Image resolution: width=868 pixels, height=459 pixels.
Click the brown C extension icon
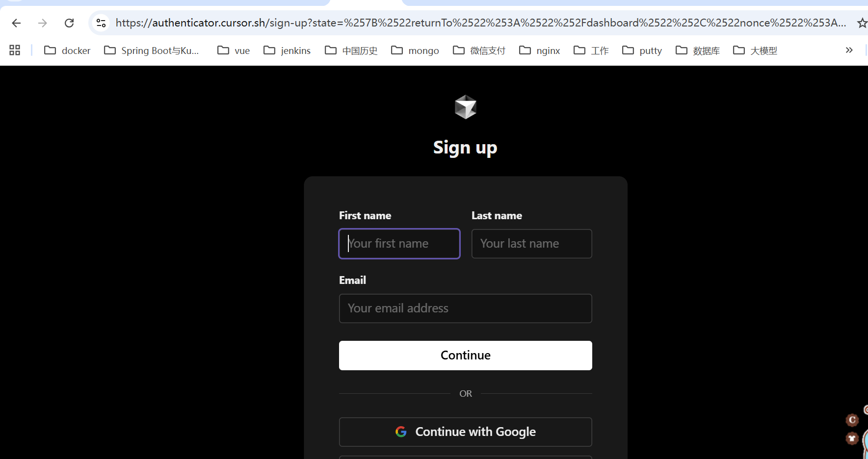[x=852, y=420]
